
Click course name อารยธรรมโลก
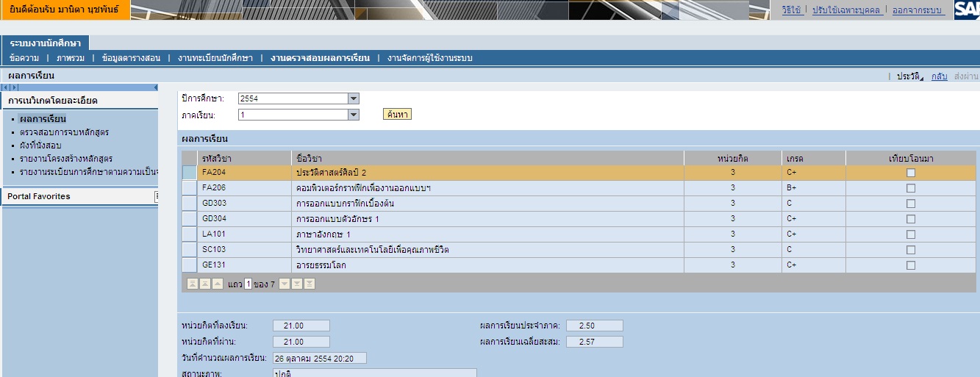321,265
